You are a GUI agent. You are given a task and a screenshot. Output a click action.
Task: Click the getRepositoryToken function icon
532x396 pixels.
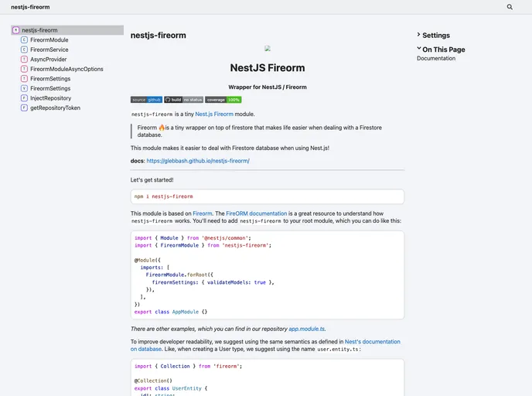[x=24, y=108]
